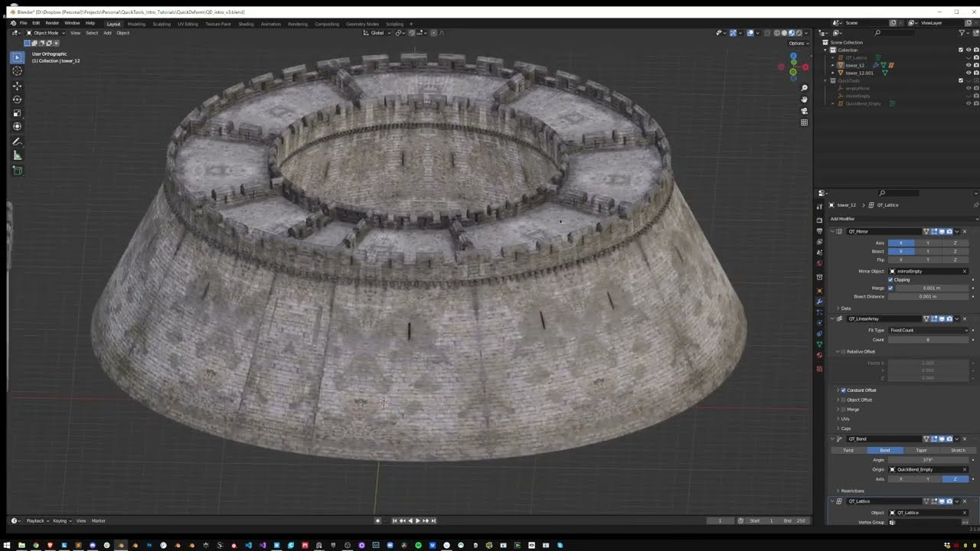Click the viewport zoom magnifier icon

coord(804,88)
